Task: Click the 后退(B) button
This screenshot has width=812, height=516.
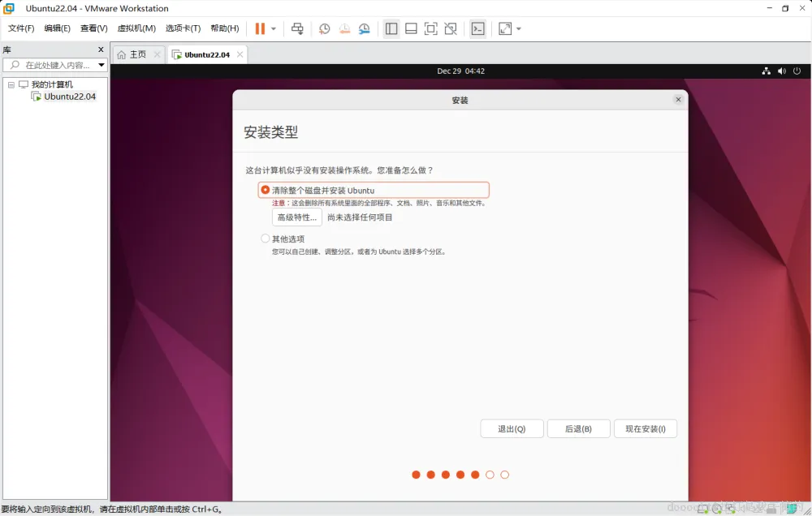Action: (x=578, y=428)
